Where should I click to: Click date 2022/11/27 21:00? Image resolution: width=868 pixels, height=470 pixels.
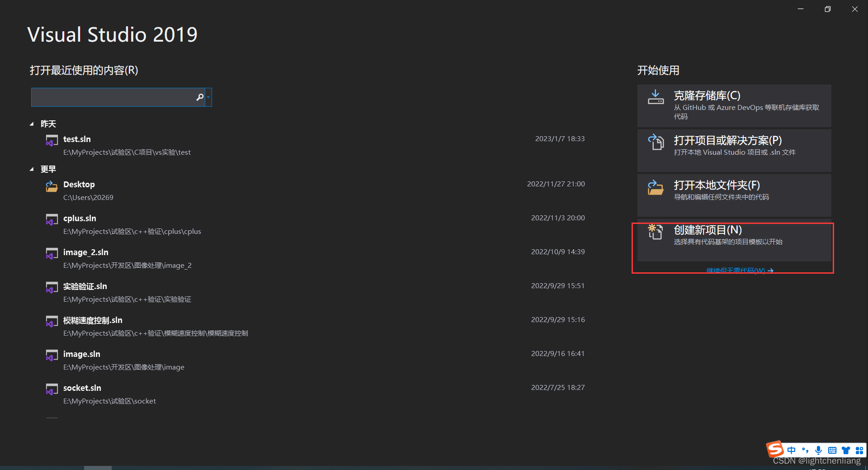pos(556,184)
